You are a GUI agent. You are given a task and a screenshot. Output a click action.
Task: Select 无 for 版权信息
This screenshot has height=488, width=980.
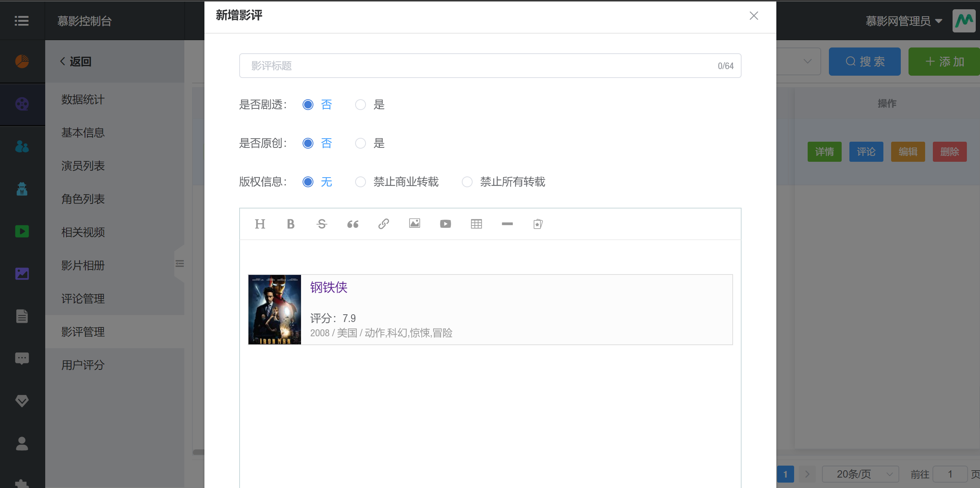pyautogui.click(x=317, y=182)
